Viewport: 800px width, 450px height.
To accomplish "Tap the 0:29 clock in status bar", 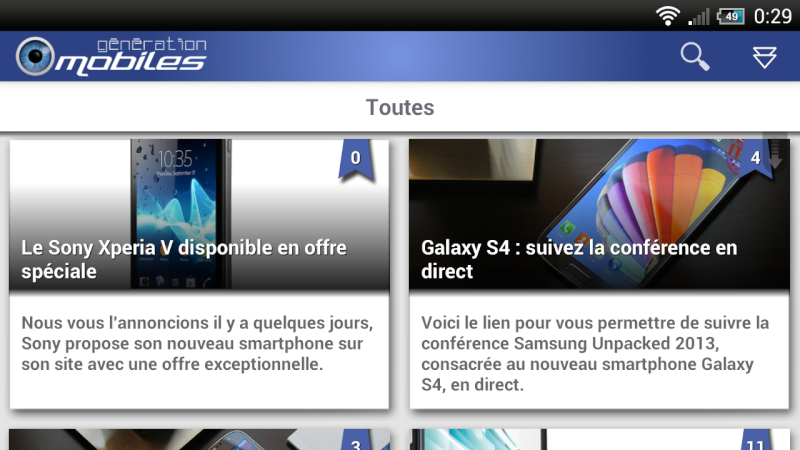I will click(772, 16).
